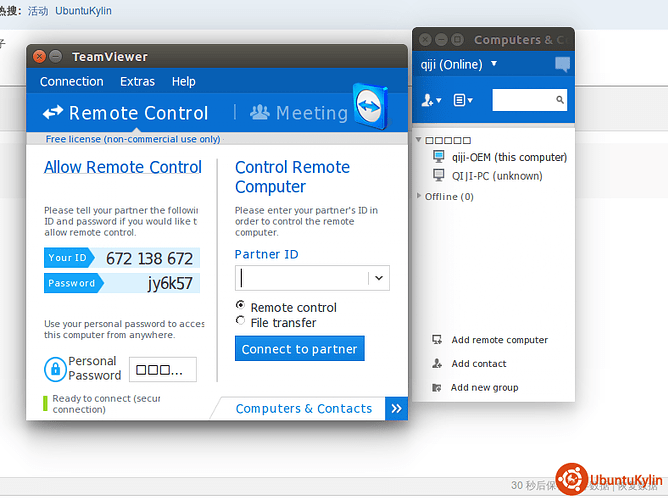Switch to the Meeting tab
The image size is (668, 500).
[298, 113]
